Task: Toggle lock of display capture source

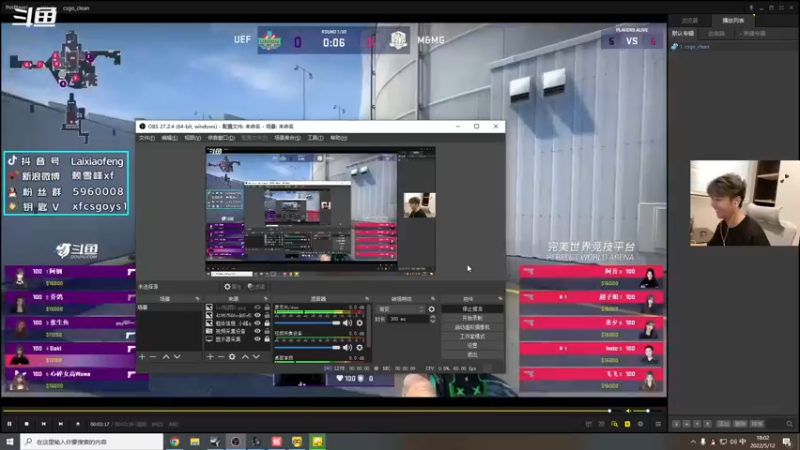Action: 267,339
